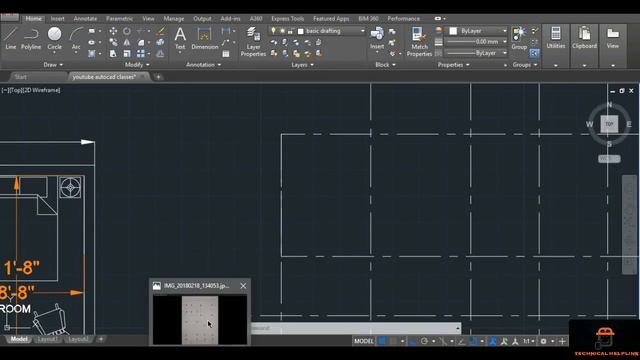This screenshot has width=640, height=360.
Task: Click the Explode tool icon
Action: (160, 42)
